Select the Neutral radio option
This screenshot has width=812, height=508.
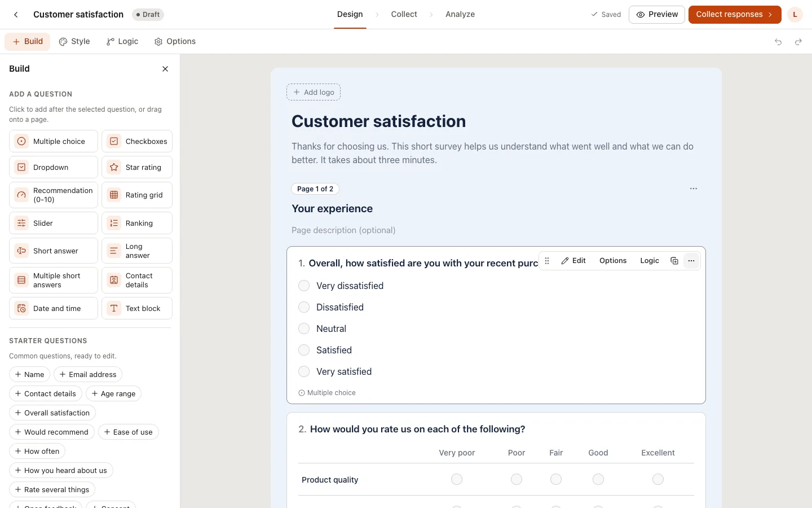tap(304, 329)
